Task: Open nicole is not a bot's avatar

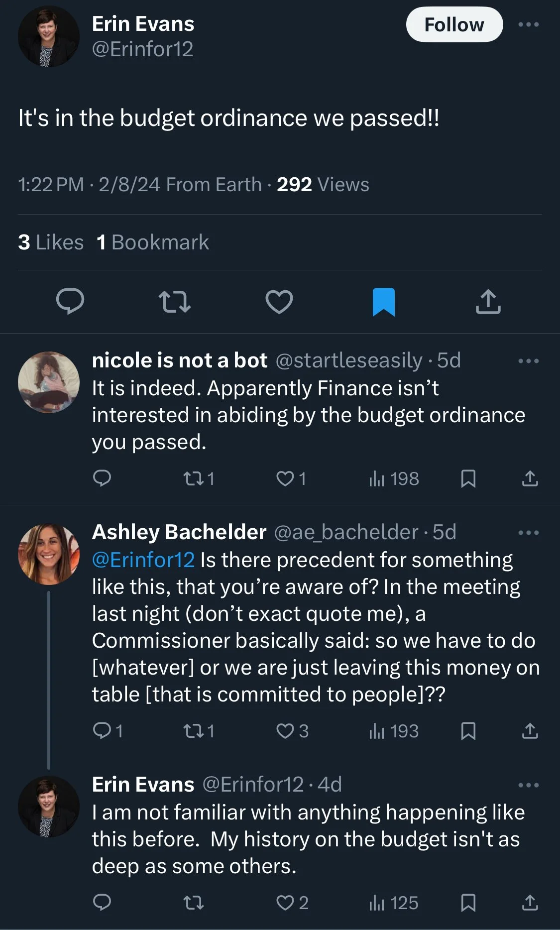Action: [x=49, y=382]
